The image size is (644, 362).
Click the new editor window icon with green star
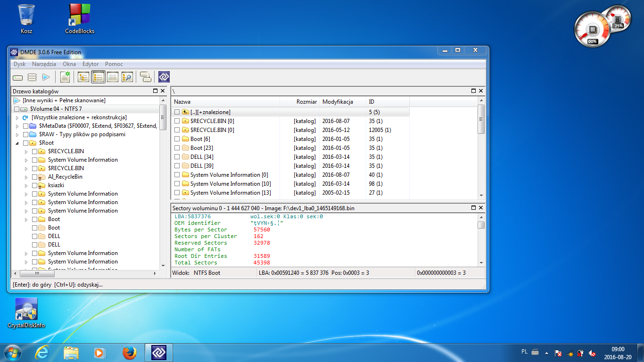[x=65, y=77]
